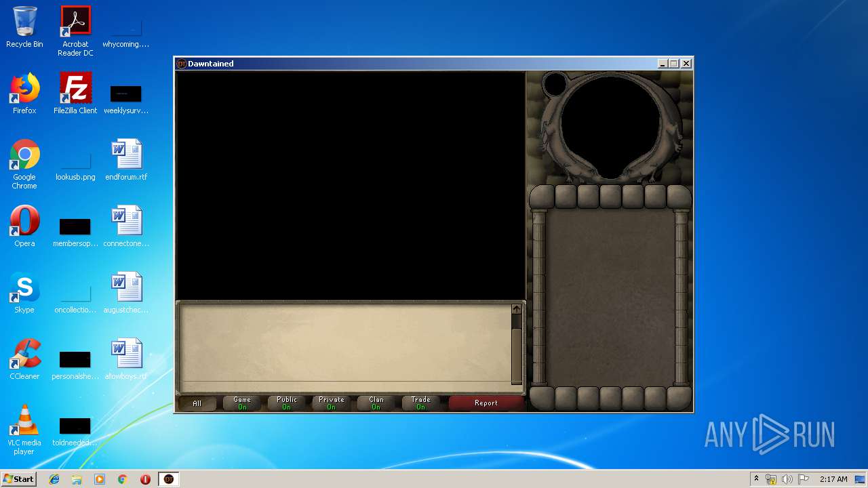868x488 pixels.
Task: Click the round orb beside minimap
Action: coord(555,84)
